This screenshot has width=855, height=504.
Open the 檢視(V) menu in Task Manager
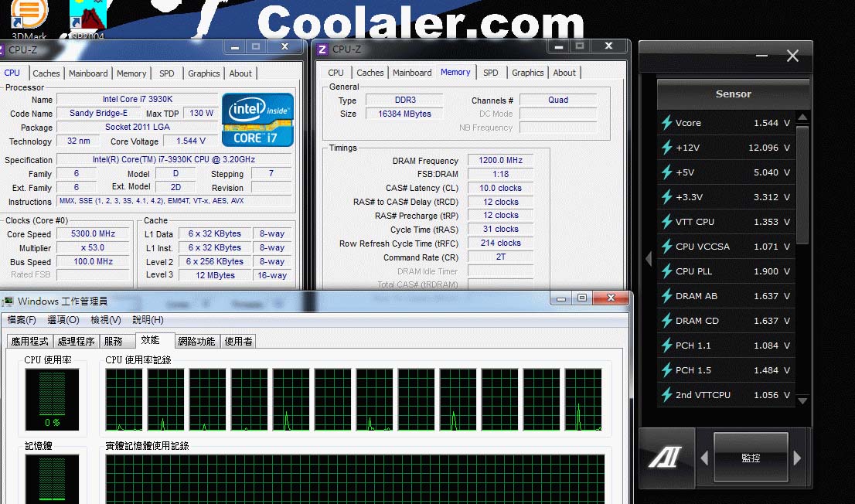point(106,320)
